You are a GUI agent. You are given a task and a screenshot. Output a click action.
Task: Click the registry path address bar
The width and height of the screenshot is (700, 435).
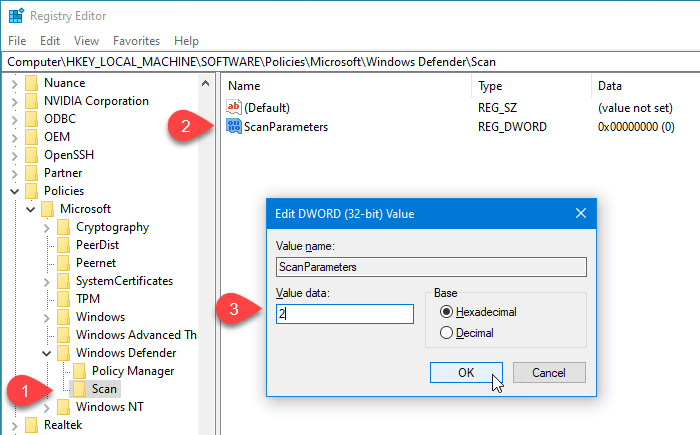click(x=350, y=62)
